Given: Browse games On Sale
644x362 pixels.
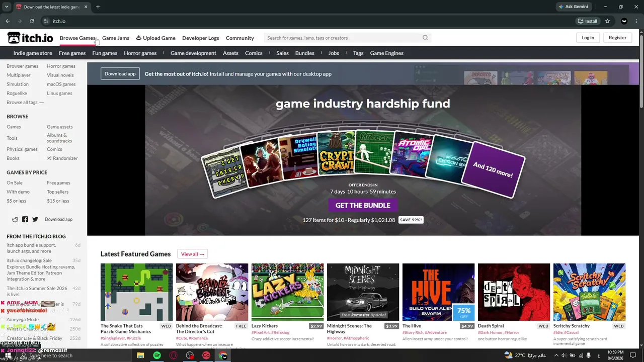Looking at the screenshot, I should 15,183.
